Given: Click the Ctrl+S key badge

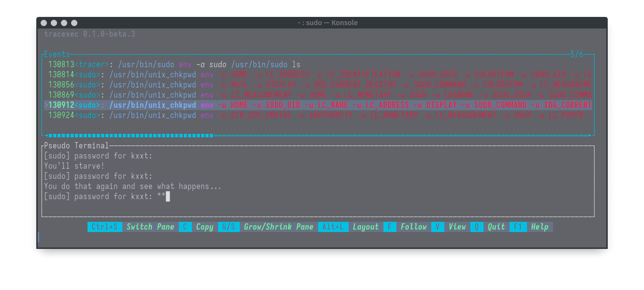Looking at the screenshot, I should click(x=105, y=227).
